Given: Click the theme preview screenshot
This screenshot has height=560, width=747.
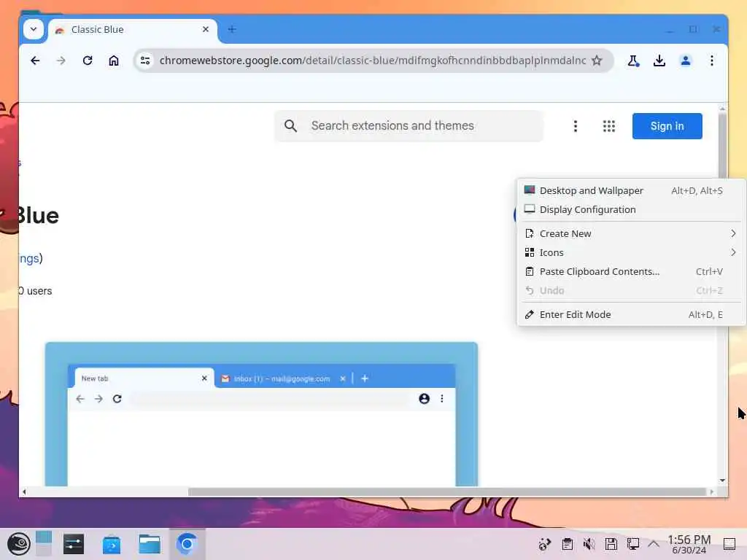Looking at the screenshot, I should click(x=261, y=414).
